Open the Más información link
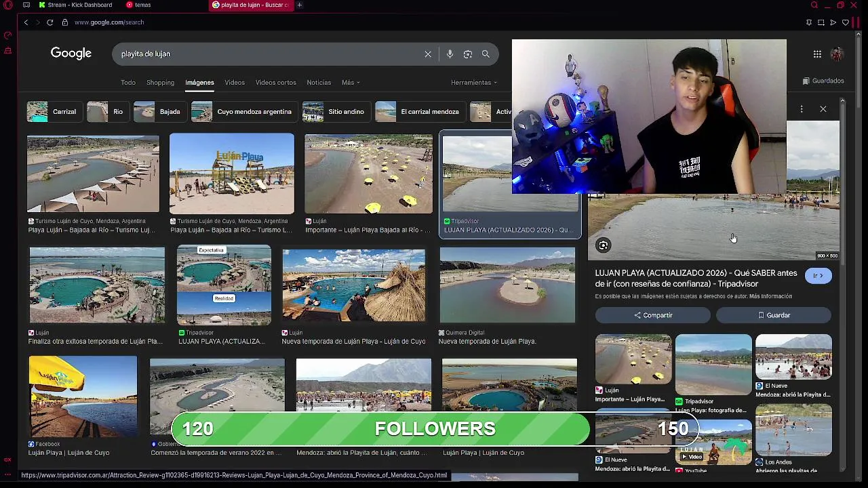Viewport: 868px width, 488px height. point(770,297)
